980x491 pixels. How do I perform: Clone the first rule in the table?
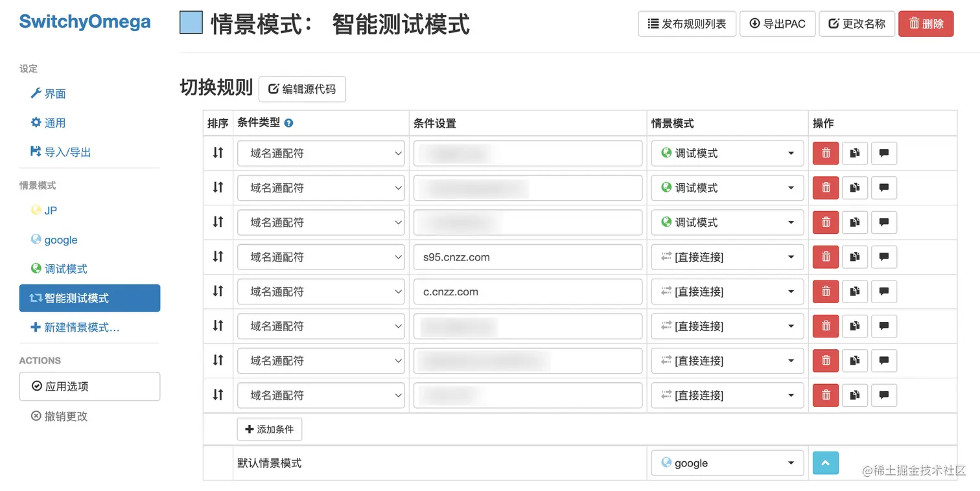click(x=855, y=154)
